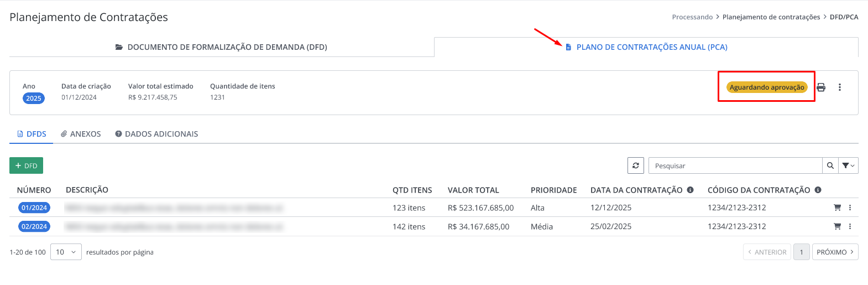868x285 pixels.
Task: Switch to Documento de Formalização de Demanda tab
Action: point(221,47)
